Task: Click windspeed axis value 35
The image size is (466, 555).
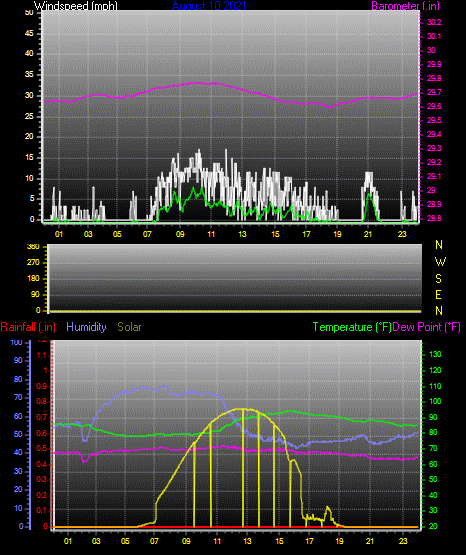Action: (x=29, y=74)
